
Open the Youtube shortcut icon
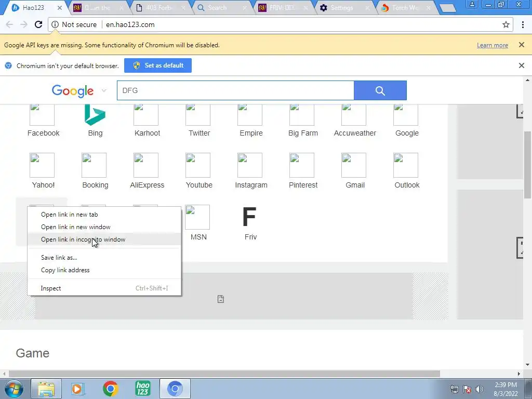[198, 165]
